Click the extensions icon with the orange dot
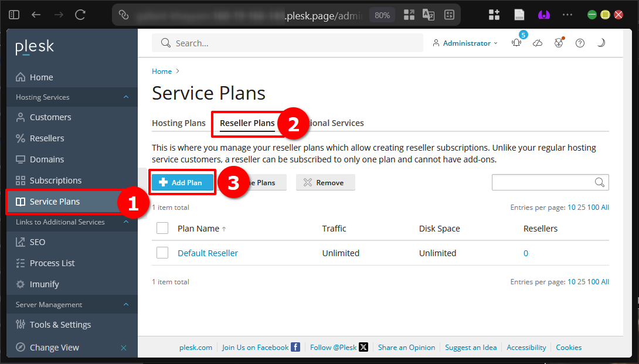 pos(559,43)
